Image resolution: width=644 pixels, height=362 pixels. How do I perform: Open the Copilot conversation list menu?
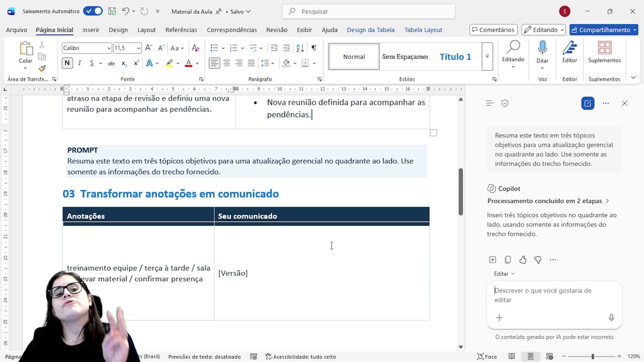(x=490, y=103)
